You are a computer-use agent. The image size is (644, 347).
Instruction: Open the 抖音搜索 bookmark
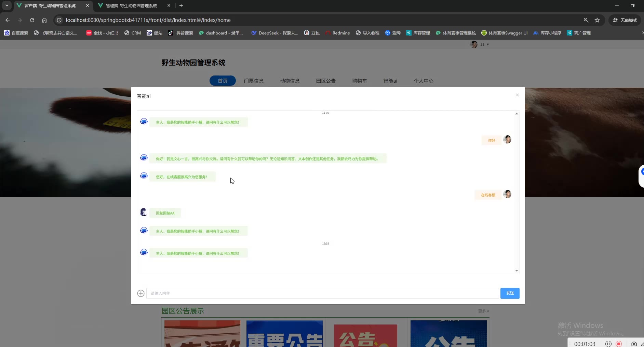click(x=180, y=33)
